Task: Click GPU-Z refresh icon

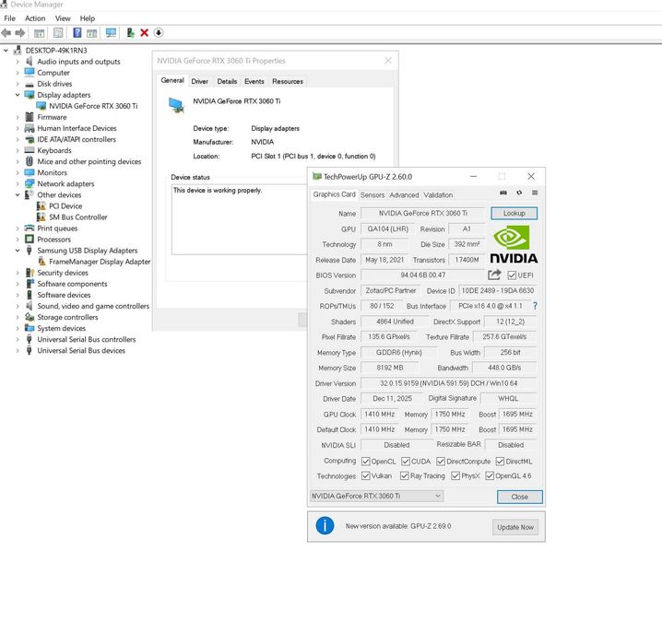Action: point(519,193)
